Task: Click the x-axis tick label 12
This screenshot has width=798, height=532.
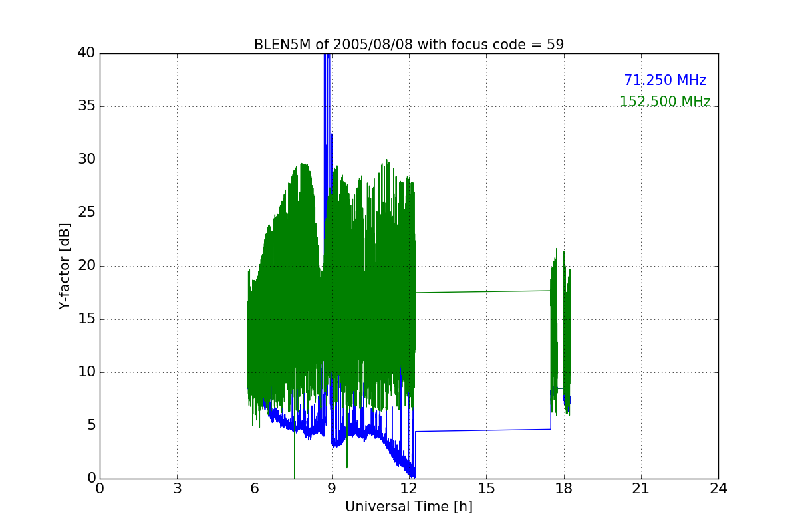Action: click(409, 488)
